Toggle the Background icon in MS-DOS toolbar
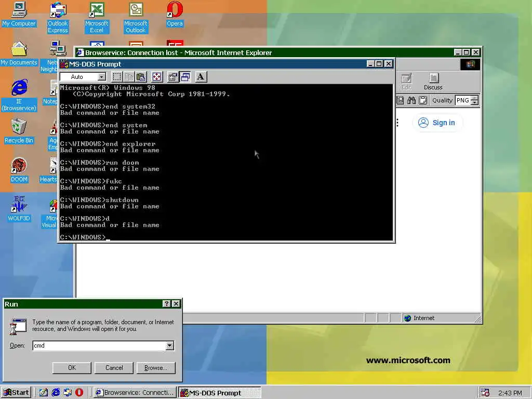The image size is (532, 399). (185, 77)
